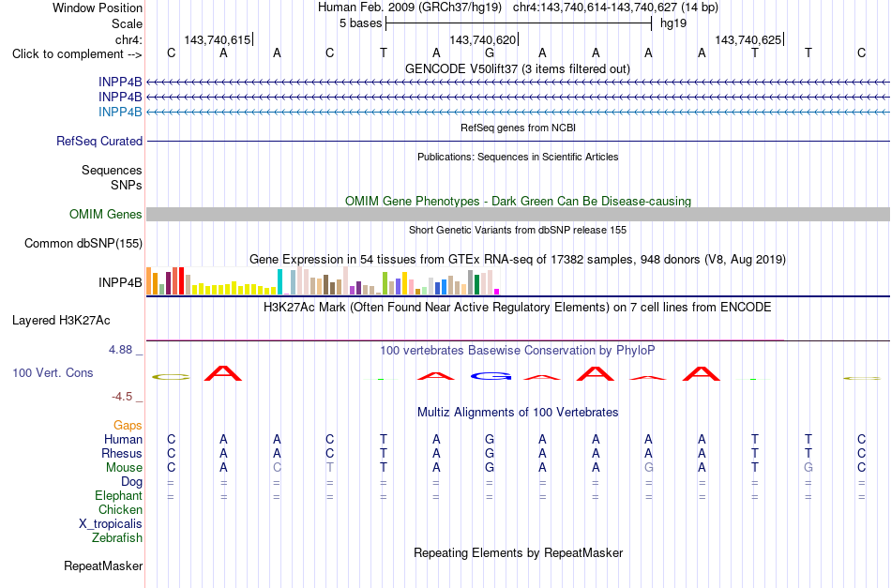Click the Layered H3K27Ac track label
This screenshot has height=588, width=891.
click(61, 321)
